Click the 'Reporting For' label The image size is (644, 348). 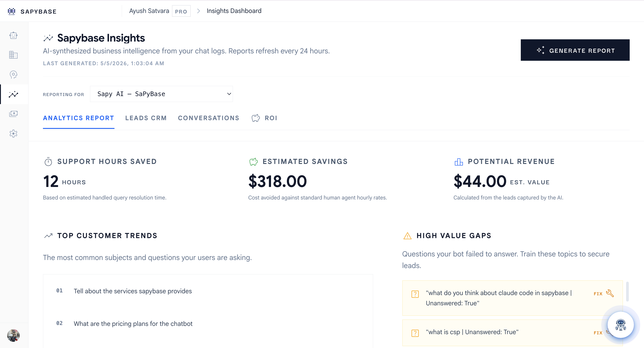pyautogui.click(x=64, y=95)
